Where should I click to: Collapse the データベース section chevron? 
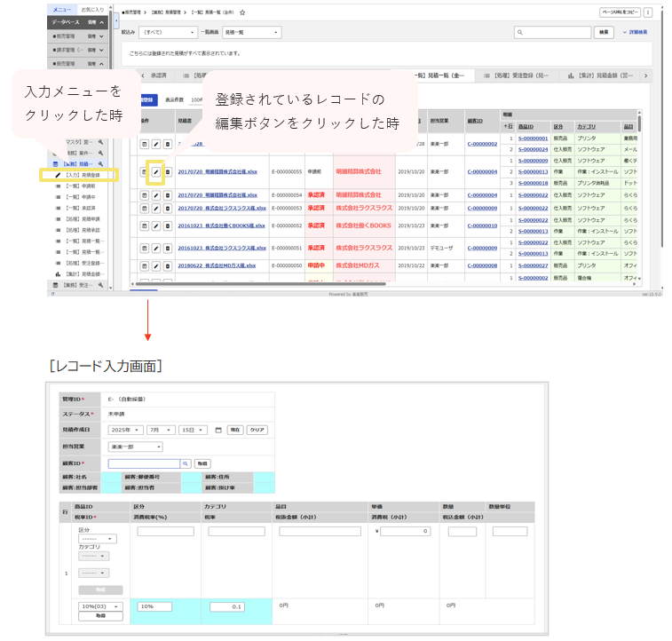point(102,22)
